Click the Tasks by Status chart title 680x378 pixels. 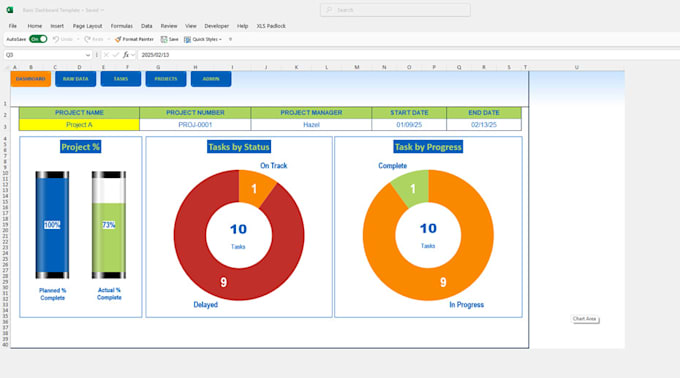coord(239,147)
